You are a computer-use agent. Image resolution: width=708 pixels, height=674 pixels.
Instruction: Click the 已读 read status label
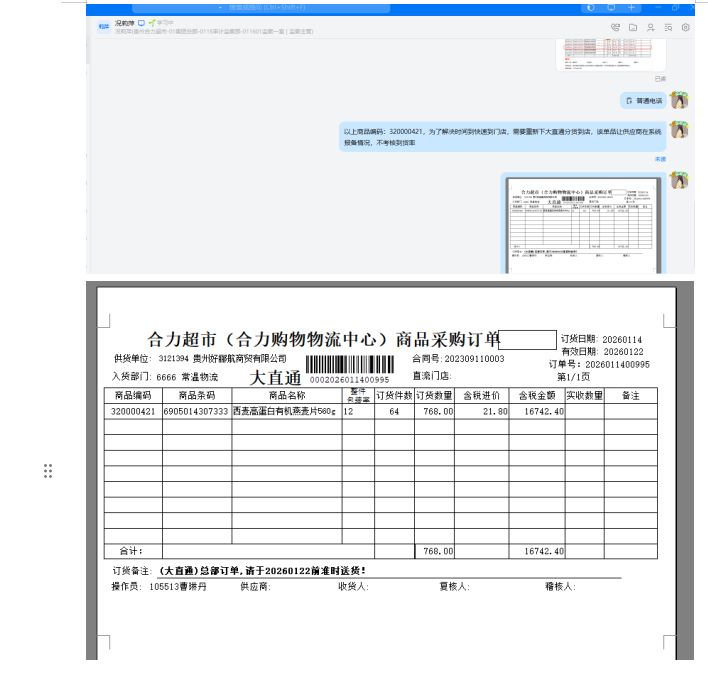point(659,78)
